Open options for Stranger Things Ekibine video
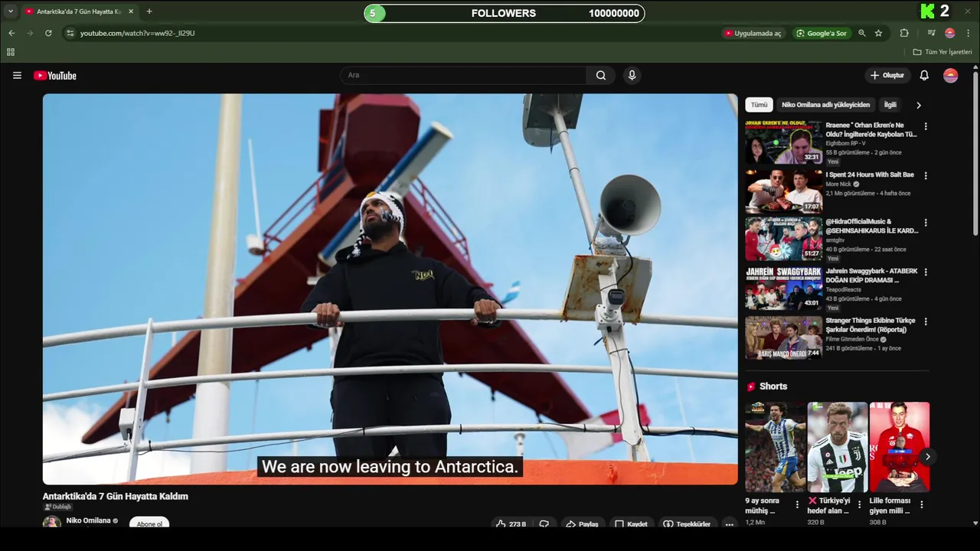Image resolution: width=980 pixels, height=551 pixels. tap(926, 321)
